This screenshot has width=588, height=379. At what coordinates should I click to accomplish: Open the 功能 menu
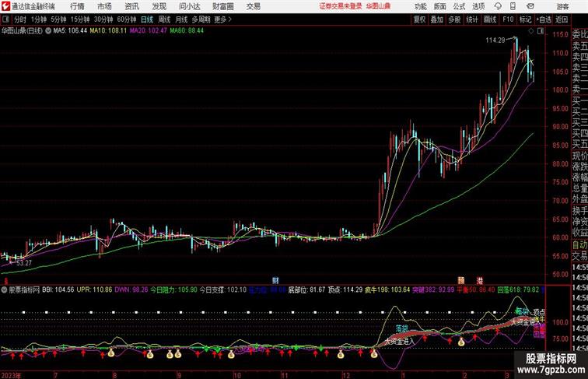(x=420, y=6)
